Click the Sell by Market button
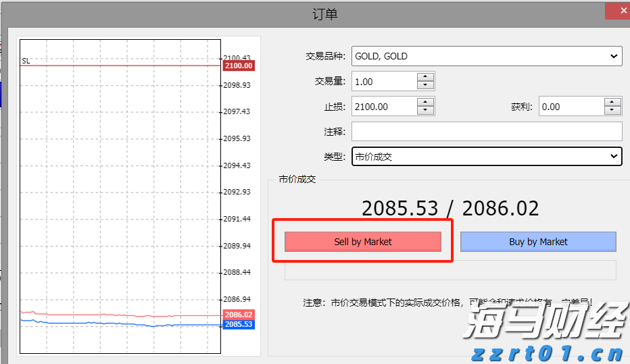The image size is (630, 364). (363, 242)
